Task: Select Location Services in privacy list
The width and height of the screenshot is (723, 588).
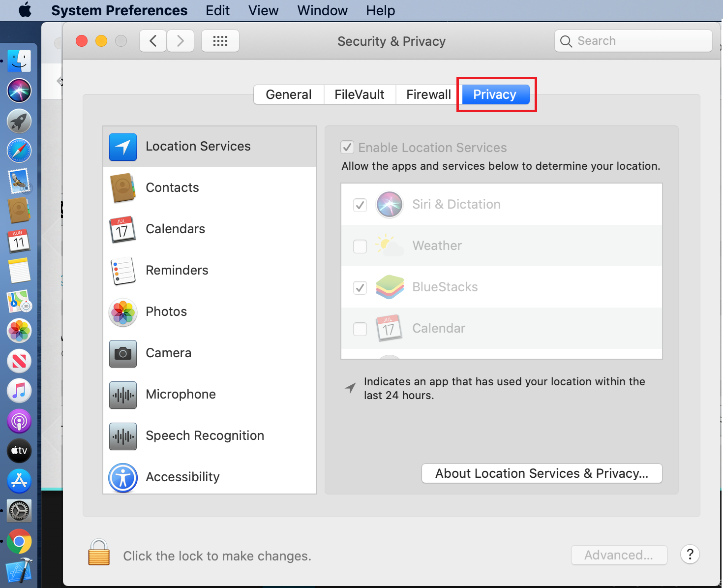Action: click(210, 147)
